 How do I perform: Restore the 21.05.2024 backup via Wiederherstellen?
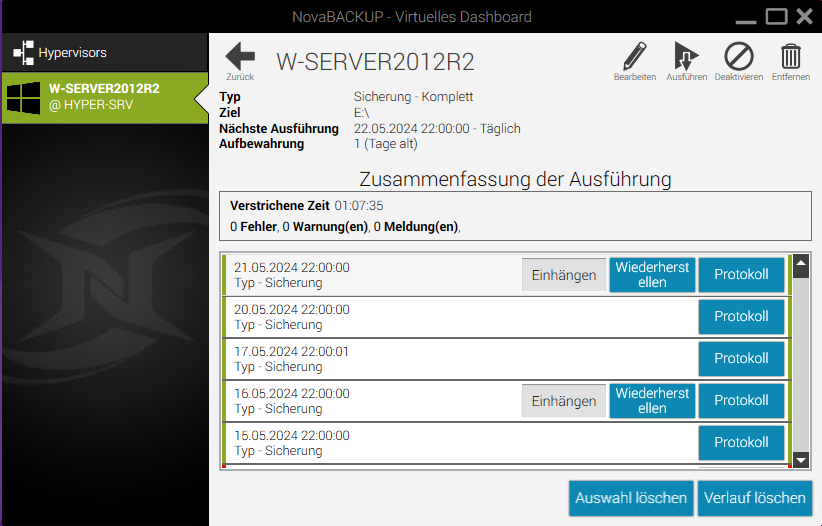tap(652, 275)
